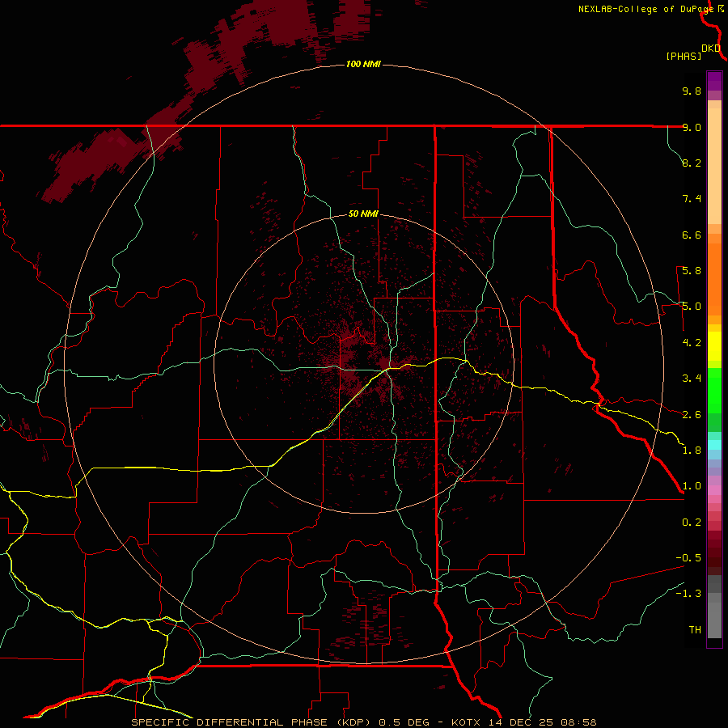Pick the pink segment near the 1.0 value

click(714, 490)
